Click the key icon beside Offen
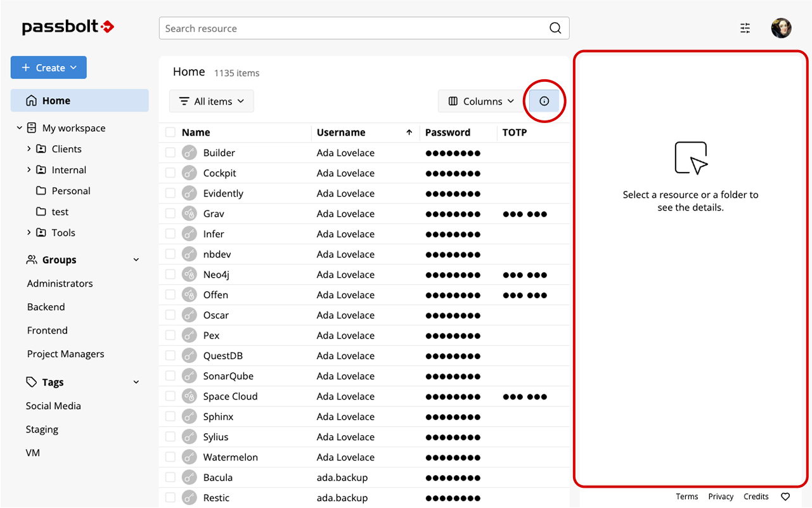Screen dimensions: 812x508 pyautogui.click(x=189, y=295)
